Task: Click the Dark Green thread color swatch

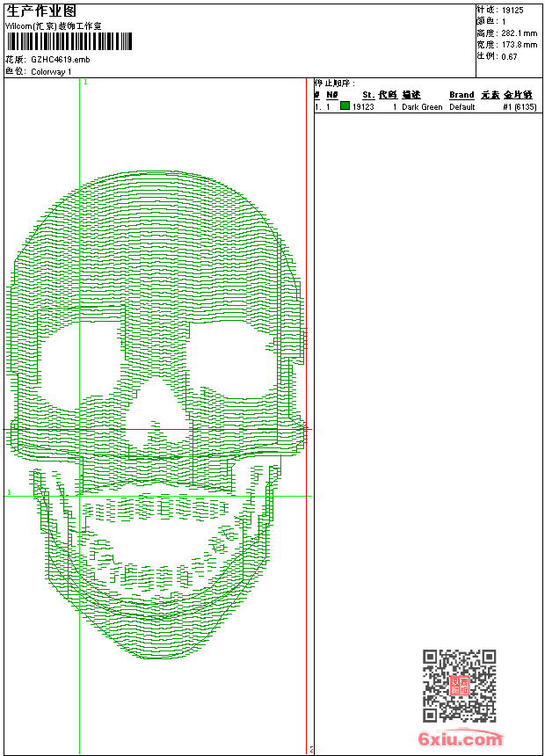Action: click(345, 106)
